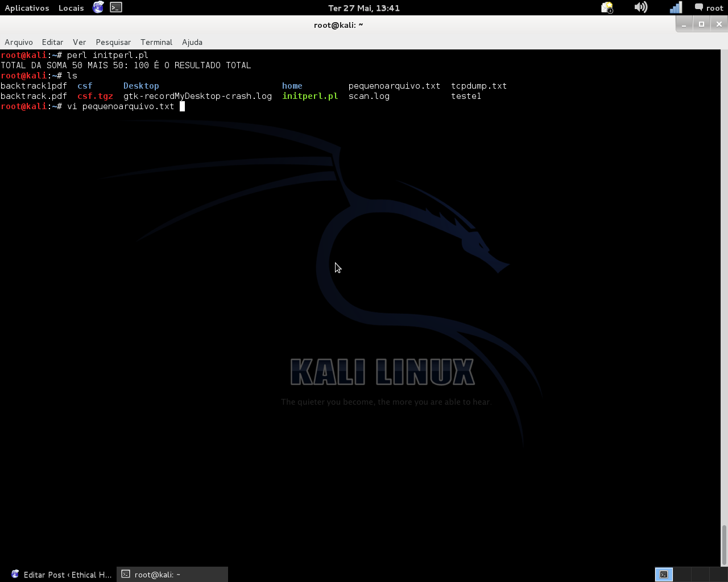
Task: Open the Terminal menu
Action: click(156, 42)
